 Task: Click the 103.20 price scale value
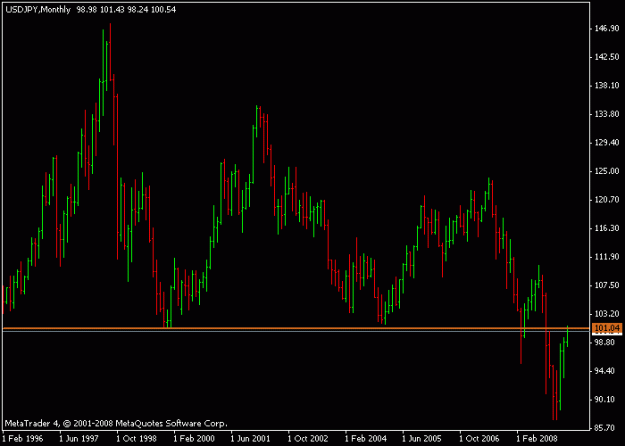click(607, 314)
